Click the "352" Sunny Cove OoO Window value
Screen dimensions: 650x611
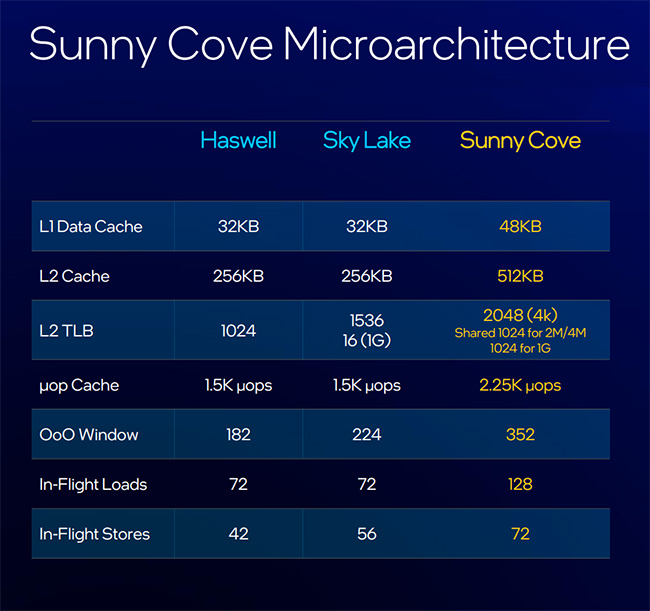coord(520,434)
